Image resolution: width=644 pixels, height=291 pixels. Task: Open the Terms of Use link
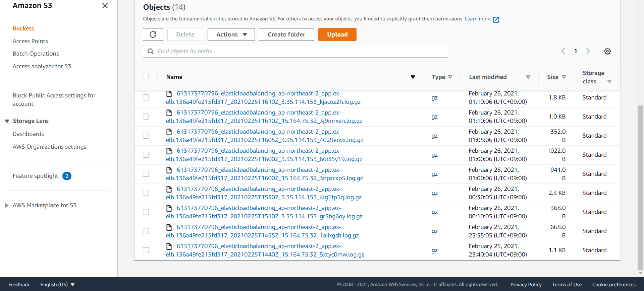click(x=567, y=285)
